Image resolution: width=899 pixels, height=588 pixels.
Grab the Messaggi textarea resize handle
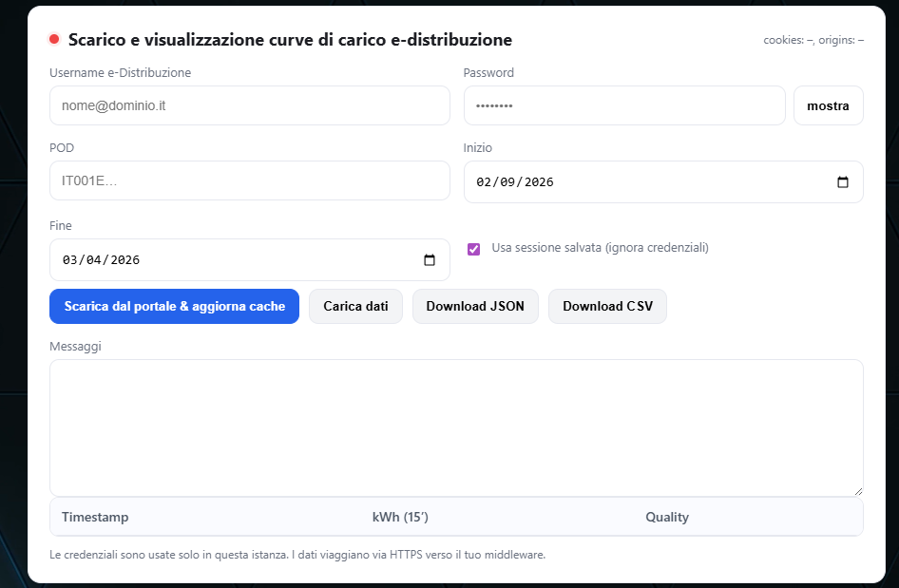[858, 491]
